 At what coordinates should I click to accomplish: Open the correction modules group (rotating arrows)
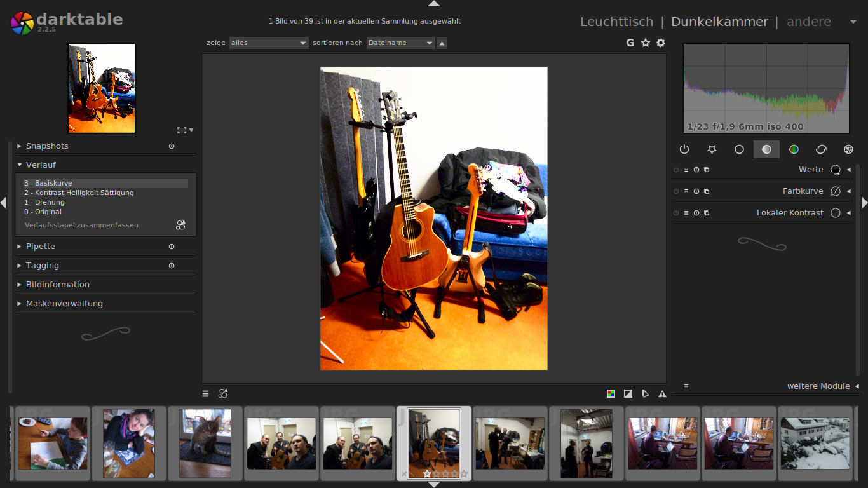(x=821, y=149)
